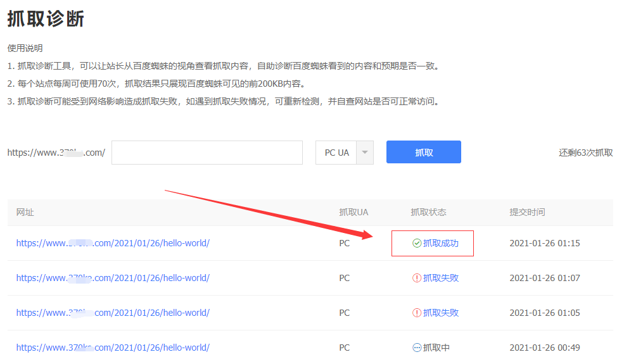Open 抓取失败 details submitted at 01:07
This screenshot has height=364, width=624.
pos(441,278)
